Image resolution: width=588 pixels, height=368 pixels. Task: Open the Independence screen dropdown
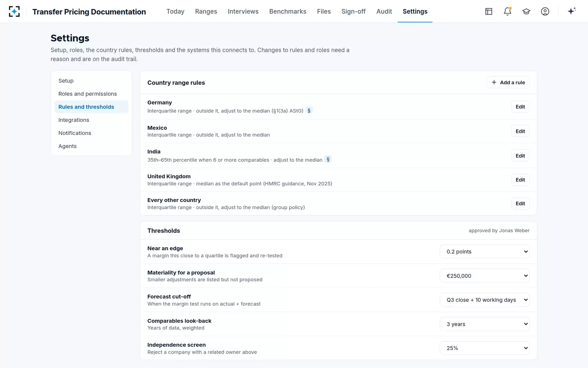[485, 348]
